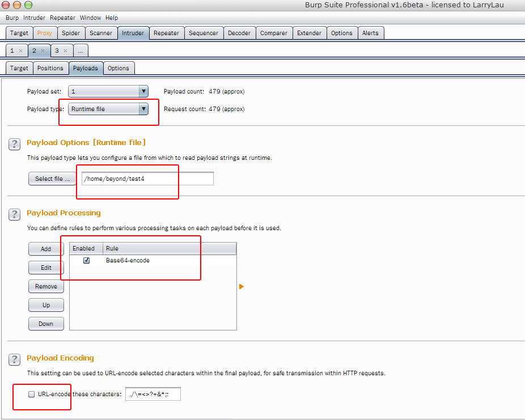Open help for Payload Options section
Screen dimensions: 525x420
pos(14,144)
